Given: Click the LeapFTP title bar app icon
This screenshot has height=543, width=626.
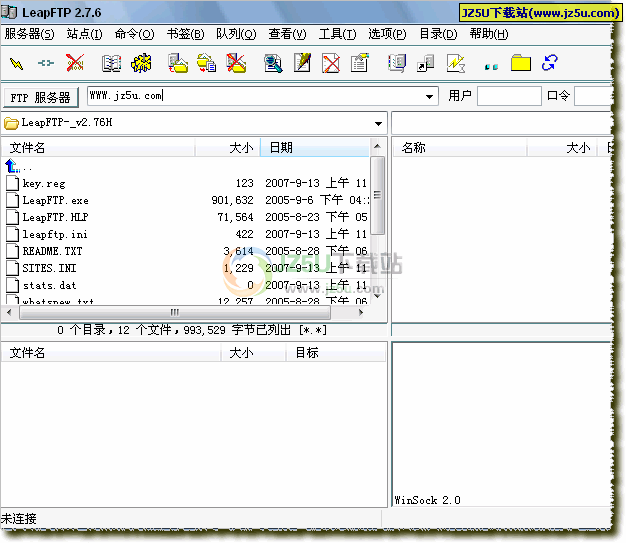Looking at the screenshot, I should tap(9, 12).
